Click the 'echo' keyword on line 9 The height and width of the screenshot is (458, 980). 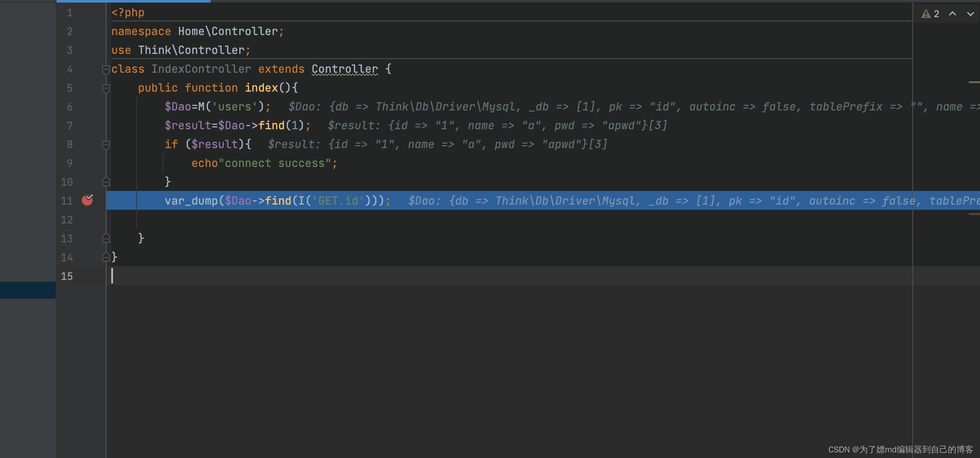click(x=205, y=163)
